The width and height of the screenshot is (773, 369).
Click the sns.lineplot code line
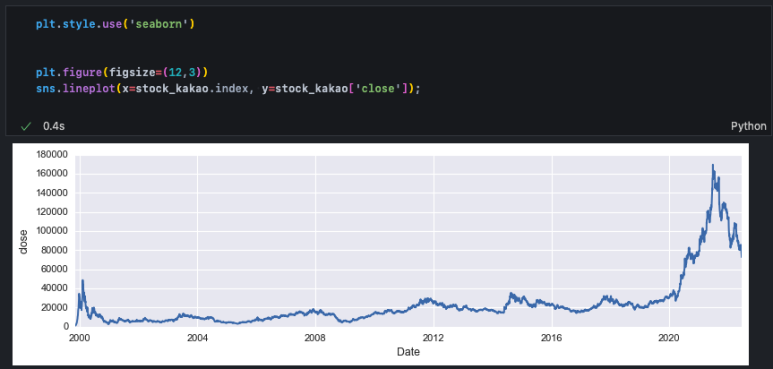point(227,89)
